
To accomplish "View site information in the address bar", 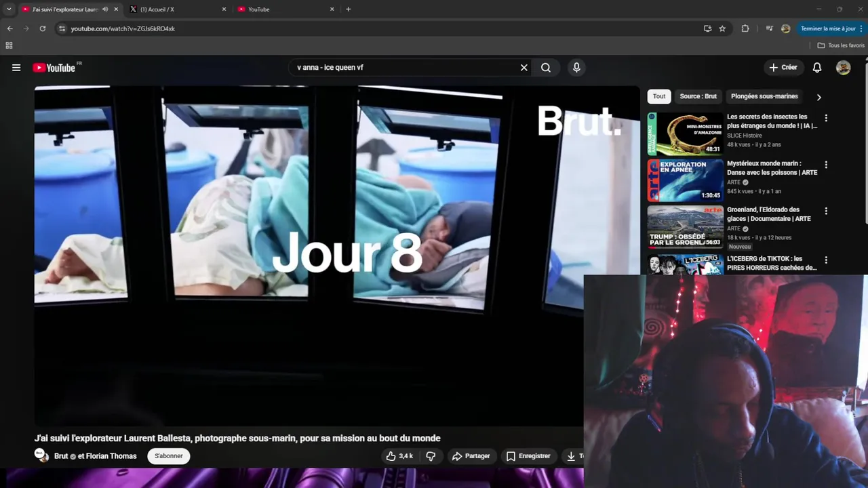I will click(62, 28).
